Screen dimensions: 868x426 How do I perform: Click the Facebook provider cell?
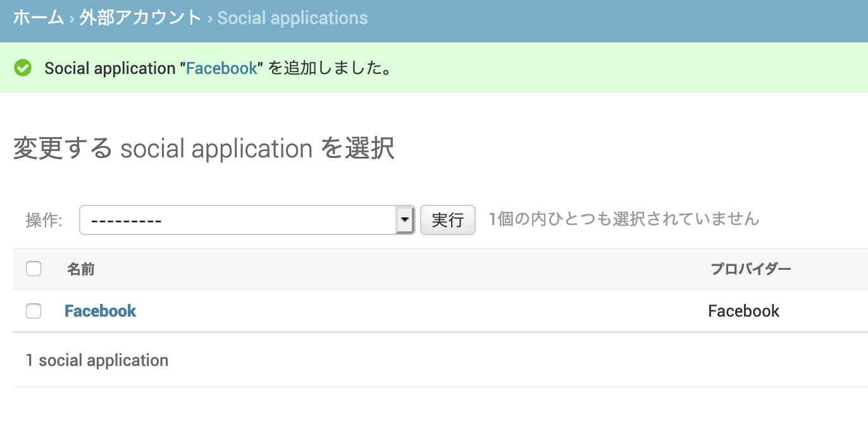click(743, 311)
